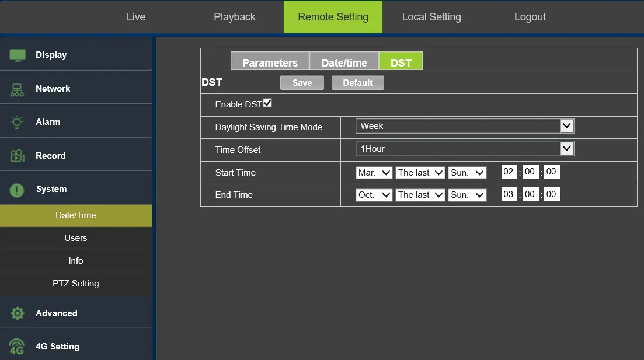Image resolution: width=644 pixels, height=360 pixels.
Task: Click End Time minutes field
Action: (x=530, y=194)
